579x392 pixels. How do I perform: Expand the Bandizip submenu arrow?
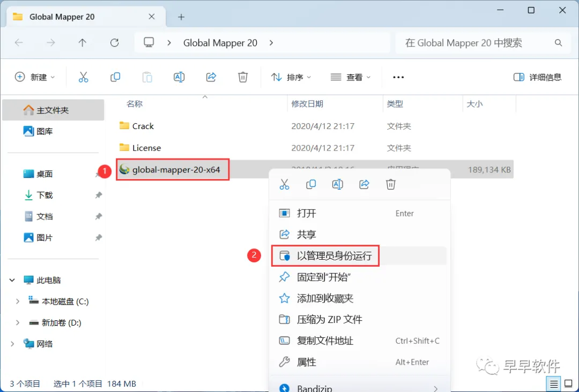(x=436, y=388)
